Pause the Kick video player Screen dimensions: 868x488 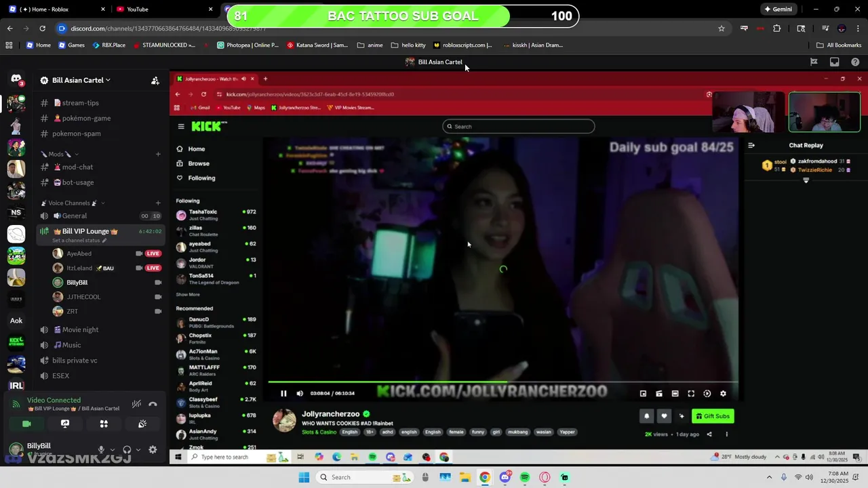[x=283, y=393]
